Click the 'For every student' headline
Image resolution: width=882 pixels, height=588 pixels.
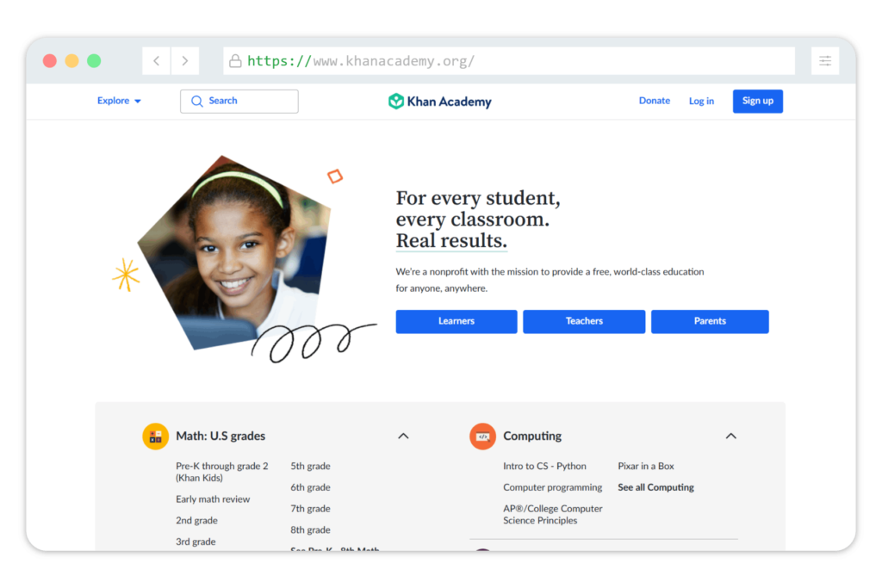478,220
